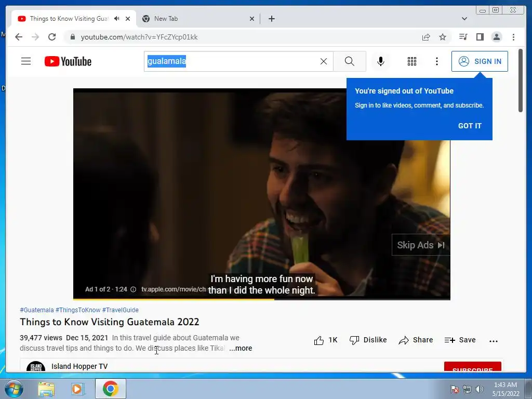Screen dimensions: 532x399
Task: View site info via lock icon
Action: point(72,37)
